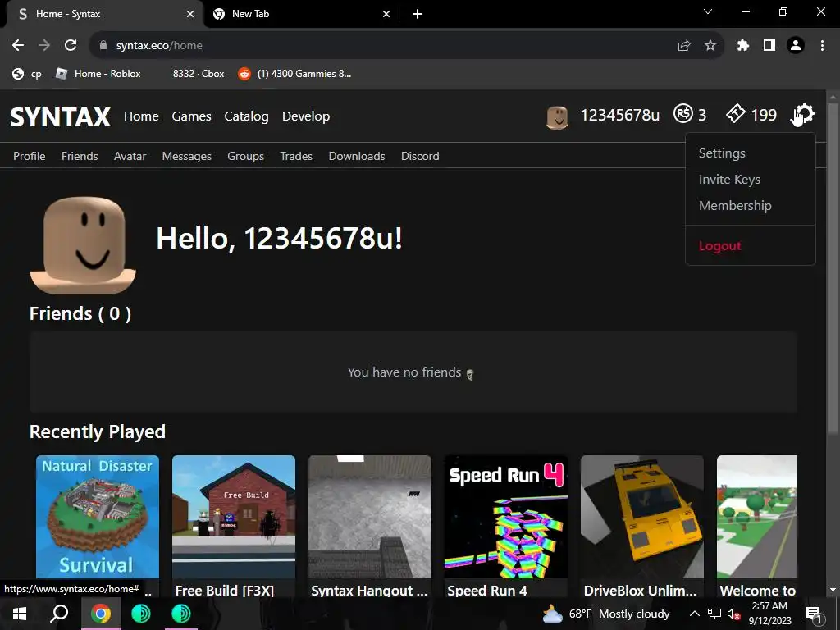Viewport: 840px width, 630px height.
Task: Open the Catalog page
Action: tap(246, 116)
